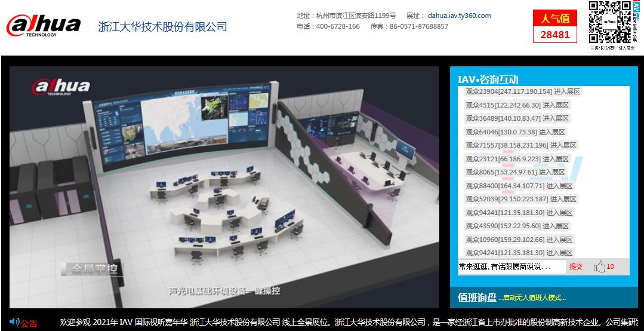This screenshot has height=331, width=644.
Task: Click the 提交 submit button
Action: coord(575,266)
